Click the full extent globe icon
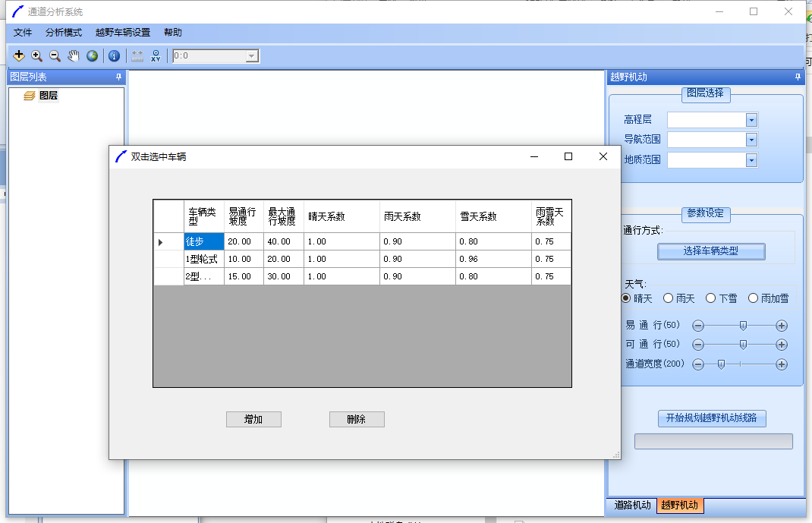Image resolution: width=812 pixels, height=523 pixels. pos(92,55)
